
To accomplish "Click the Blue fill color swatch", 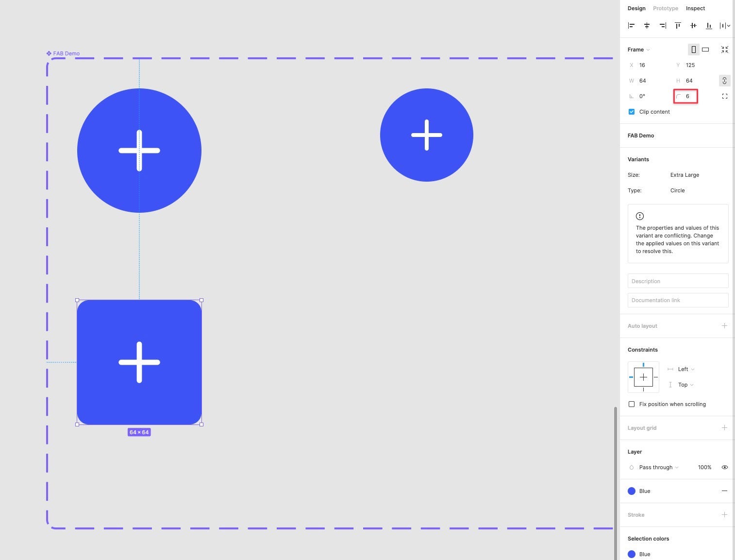I will tap(632, 491).
